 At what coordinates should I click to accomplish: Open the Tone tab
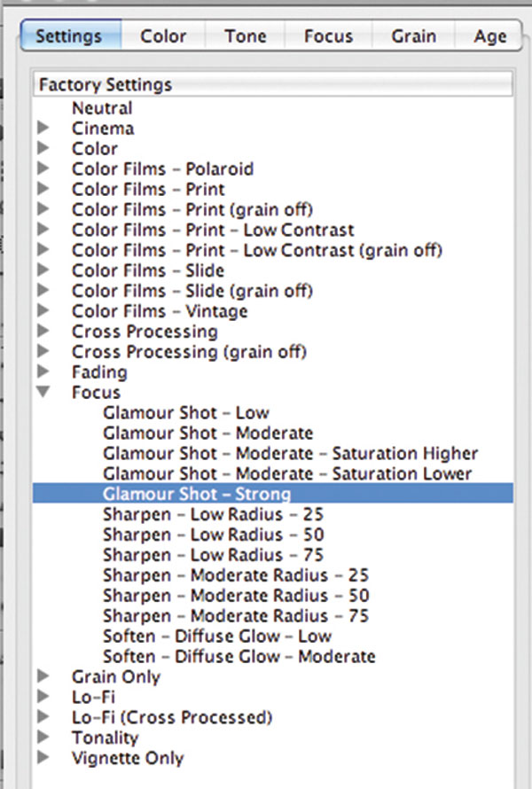pos(245,35)
